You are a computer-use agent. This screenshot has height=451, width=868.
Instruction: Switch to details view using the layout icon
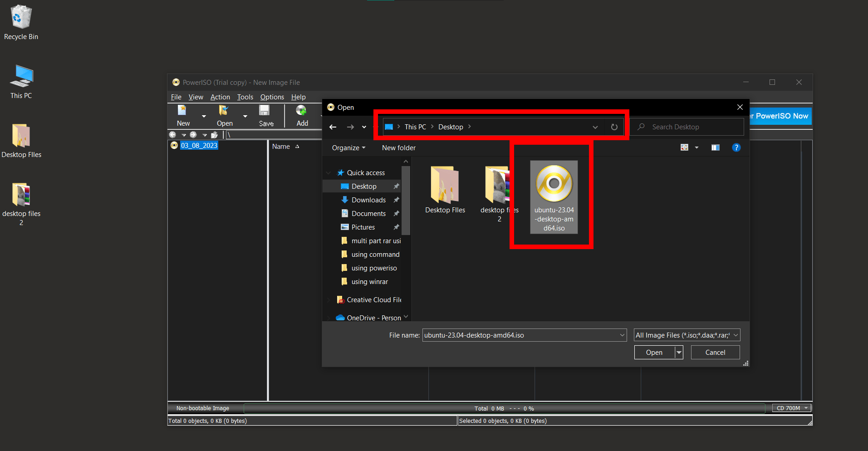point(716,147)
